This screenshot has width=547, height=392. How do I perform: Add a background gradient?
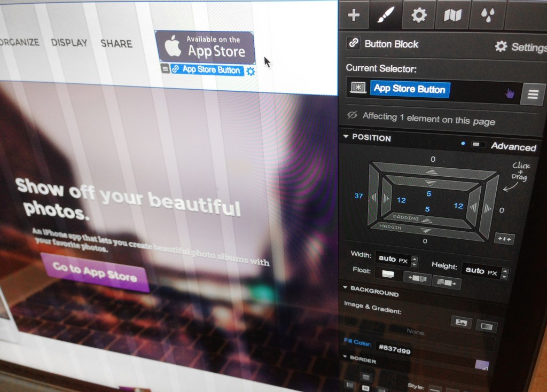(x=486, y=326)
